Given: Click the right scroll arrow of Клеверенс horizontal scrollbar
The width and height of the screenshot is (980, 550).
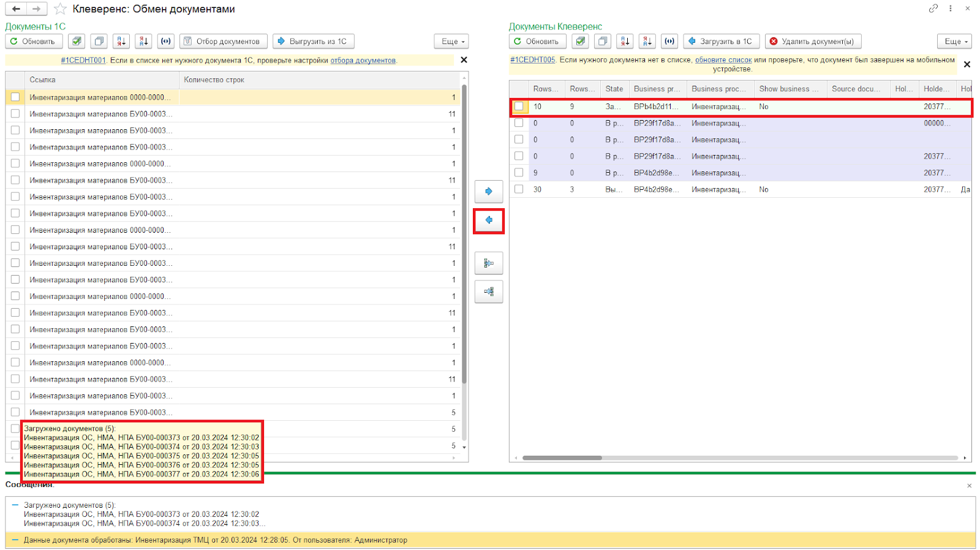Looking at the screenshot, I should [x=965, y=458].
